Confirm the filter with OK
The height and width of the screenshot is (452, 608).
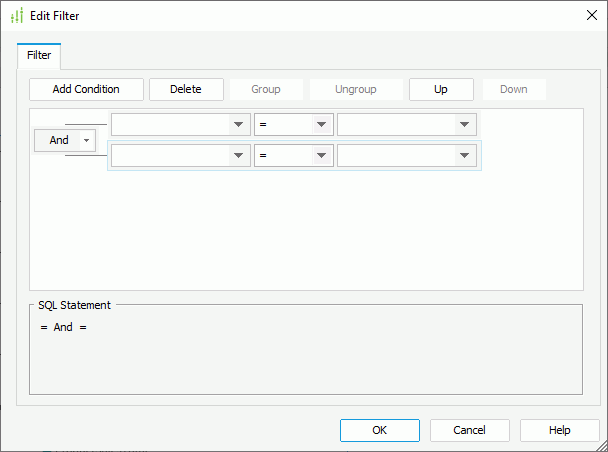coord(379,430)
